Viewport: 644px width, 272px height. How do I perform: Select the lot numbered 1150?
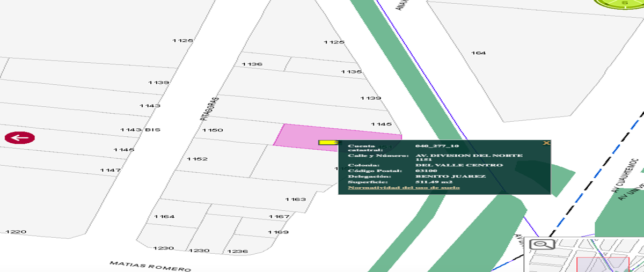click(213, 130)
